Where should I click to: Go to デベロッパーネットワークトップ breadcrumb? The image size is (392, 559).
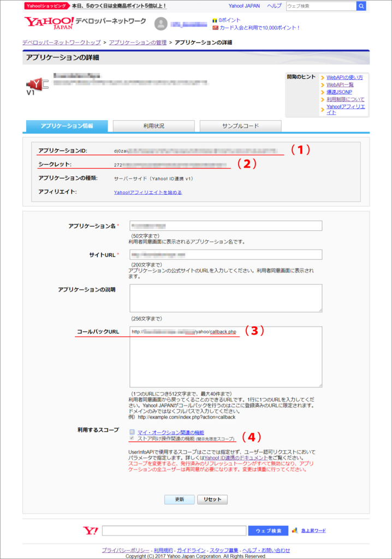(61, 43)
